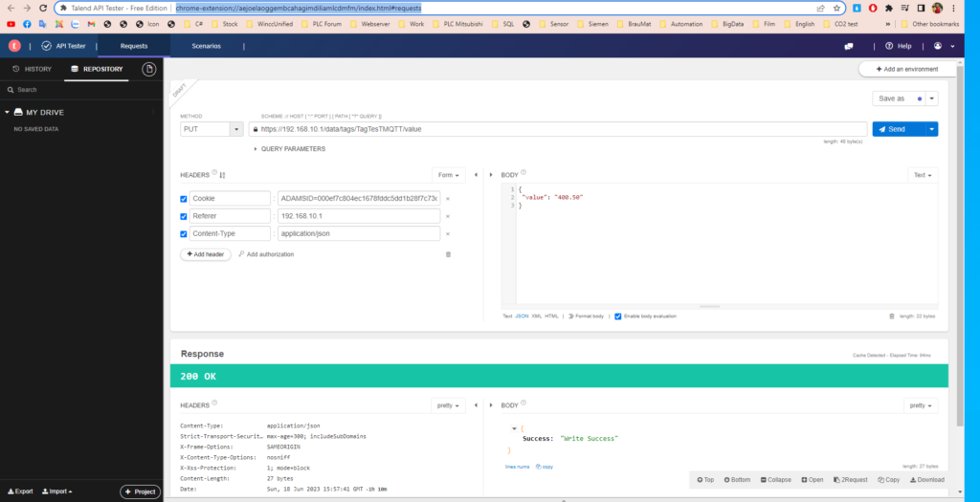Open the Text dropdown for request body
This screenshot has height=502, width=980.
pos(923,175)
